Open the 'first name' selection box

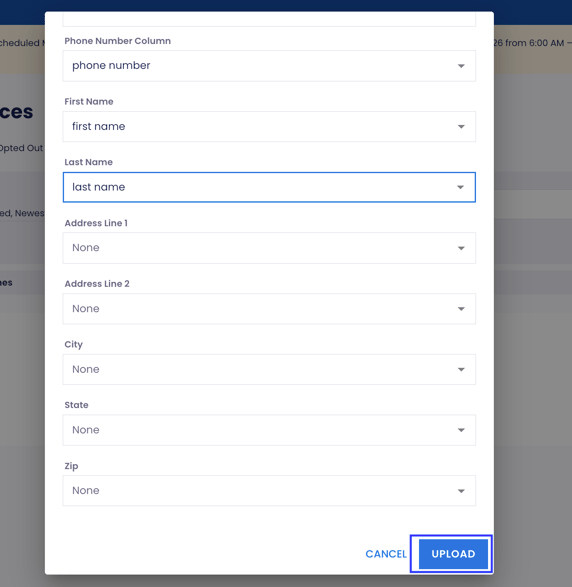pos(269,127)
